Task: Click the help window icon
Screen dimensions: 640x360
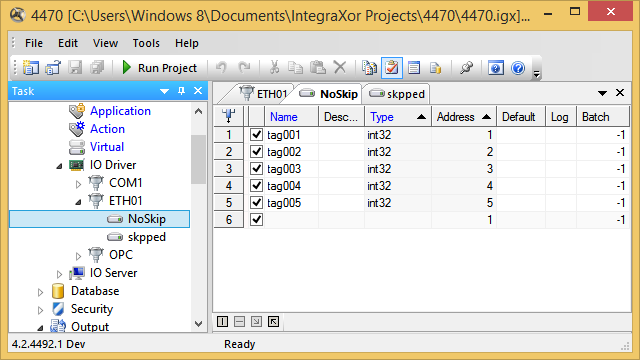Action: pos(496,67)
